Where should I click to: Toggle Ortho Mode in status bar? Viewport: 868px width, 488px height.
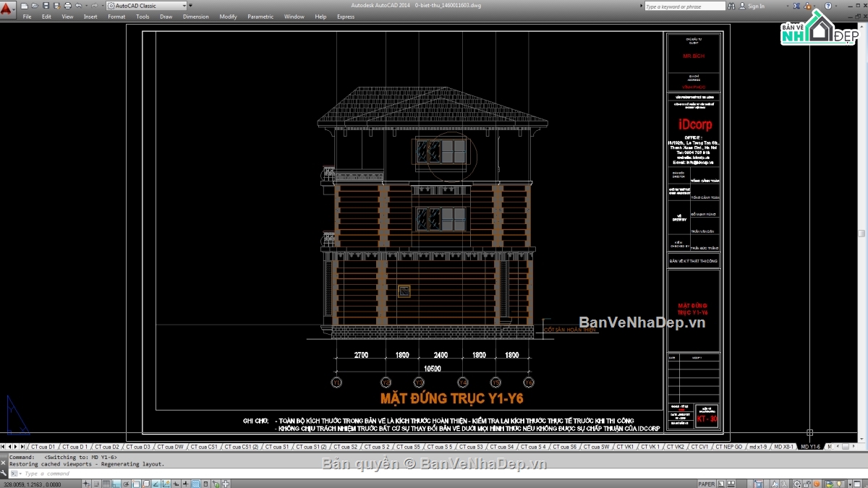[116, 483]
